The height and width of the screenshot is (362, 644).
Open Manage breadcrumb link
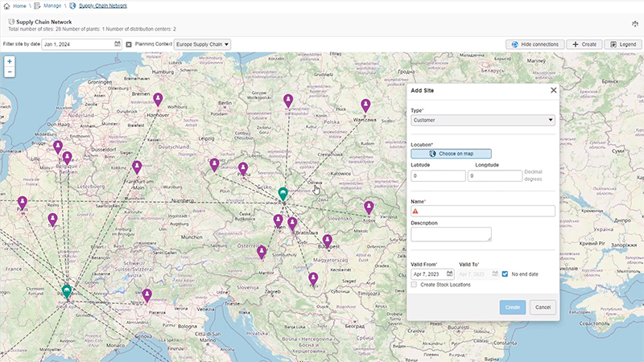pos(52,6)
